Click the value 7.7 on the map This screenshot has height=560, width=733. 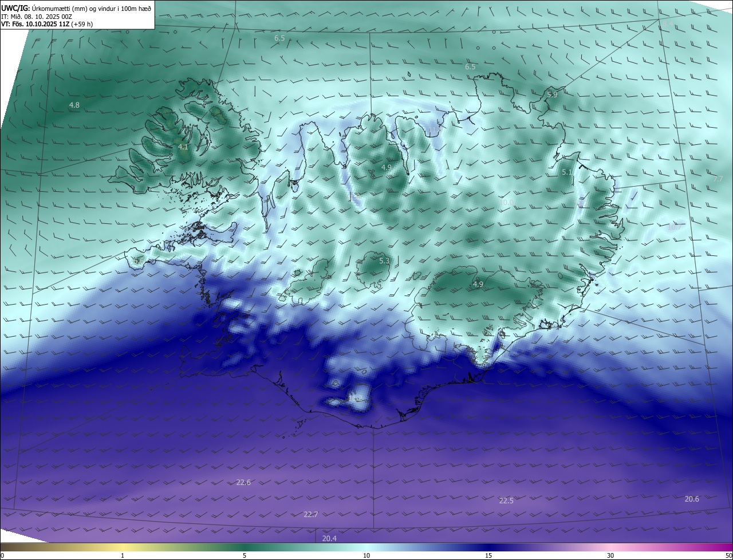pyautogui.click(x=718, y=179)
